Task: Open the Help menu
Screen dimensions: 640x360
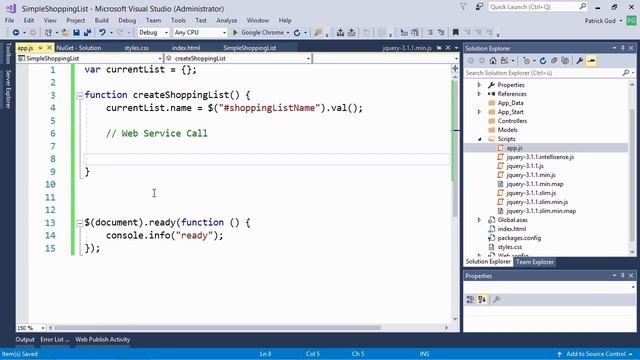Action: click(285, 20)
